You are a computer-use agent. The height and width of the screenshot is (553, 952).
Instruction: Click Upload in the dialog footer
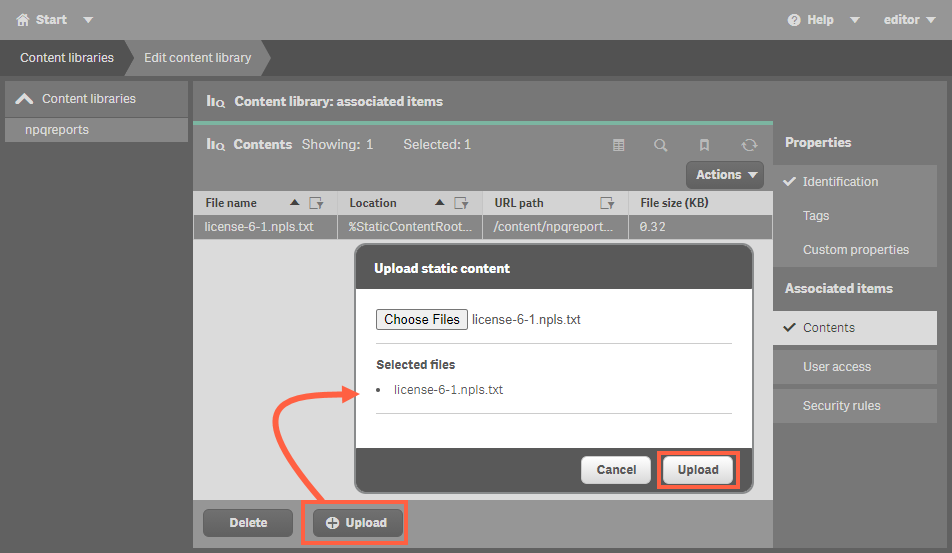[x=698, y=470]
